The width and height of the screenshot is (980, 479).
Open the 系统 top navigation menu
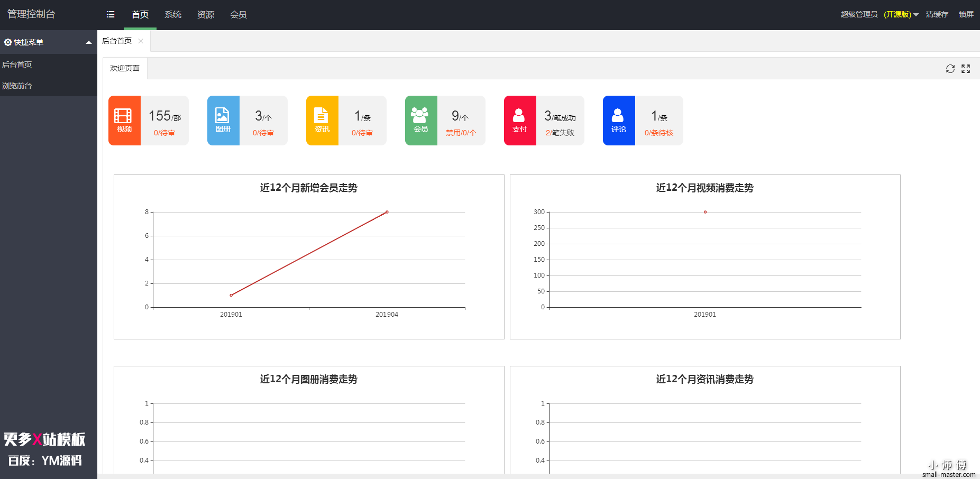(173, 14)
